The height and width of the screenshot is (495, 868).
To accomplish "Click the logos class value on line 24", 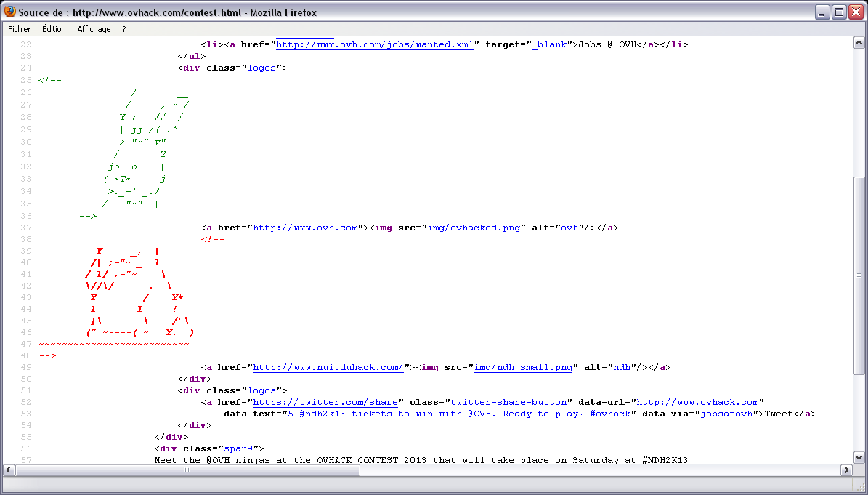I will pos(261,68).
